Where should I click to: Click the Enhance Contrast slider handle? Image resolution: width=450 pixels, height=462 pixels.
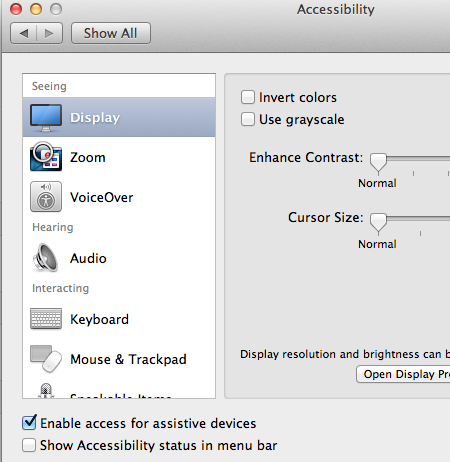378,162
